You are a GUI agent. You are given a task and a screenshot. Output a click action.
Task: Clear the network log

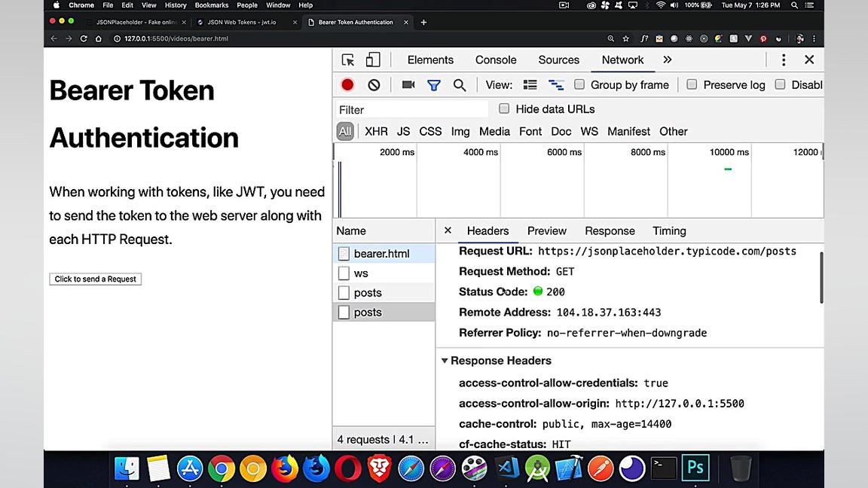[x=374, y=85]
